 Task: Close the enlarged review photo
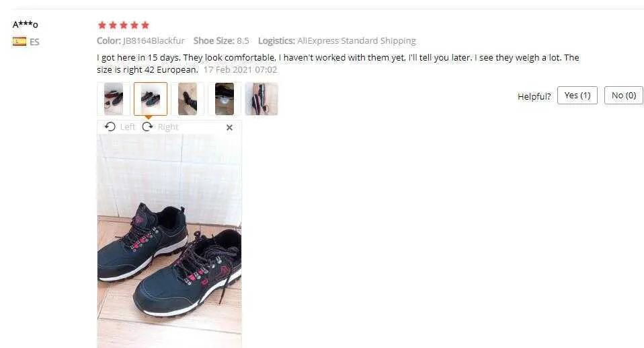point(230,127)
